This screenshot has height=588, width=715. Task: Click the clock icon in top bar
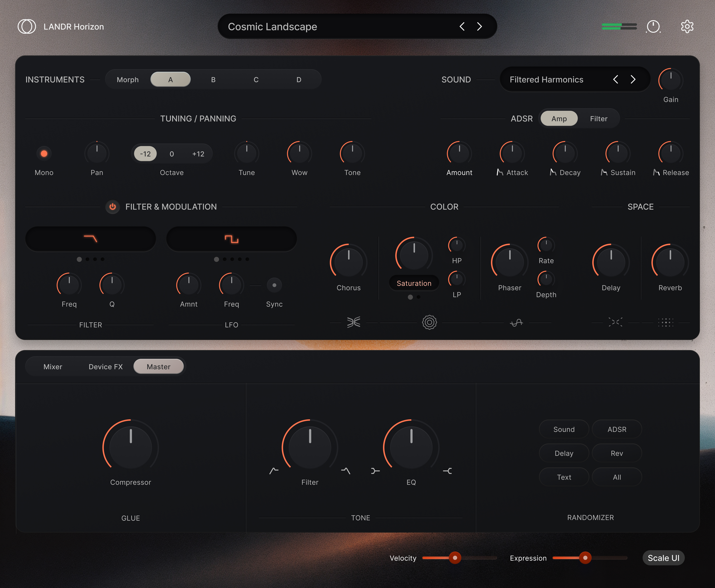(x=653, y=26)
